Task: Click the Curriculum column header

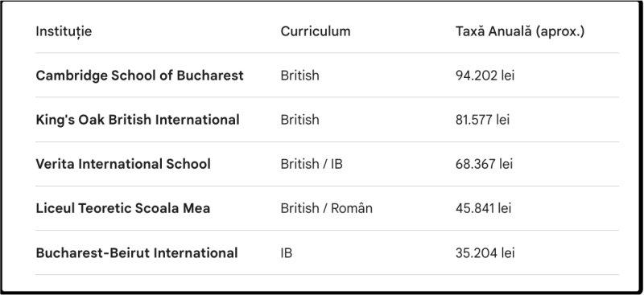Action: tap(316, 31)
